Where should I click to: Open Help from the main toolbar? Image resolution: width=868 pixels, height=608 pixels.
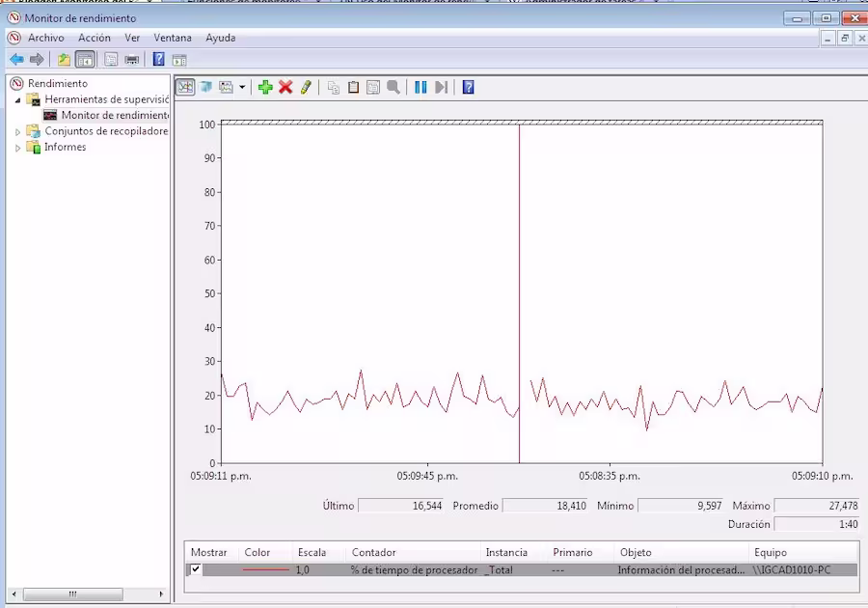[x=158, y=59]
